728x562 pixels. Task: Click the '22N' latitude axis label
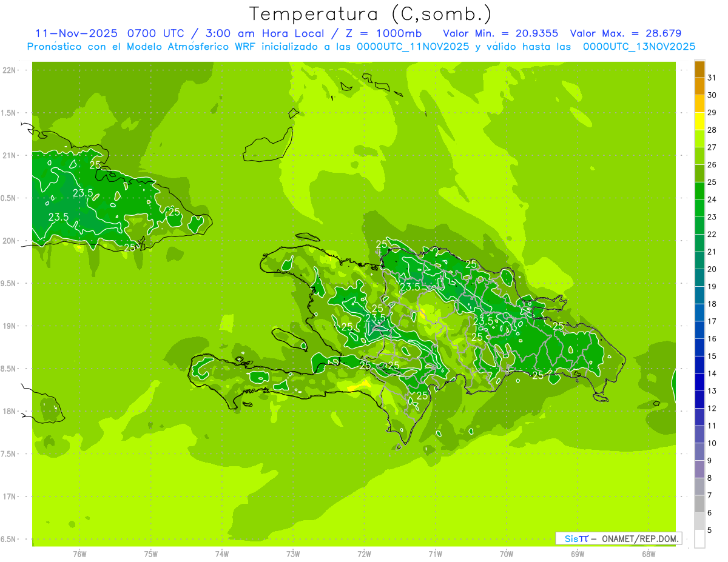pos(9,70)
